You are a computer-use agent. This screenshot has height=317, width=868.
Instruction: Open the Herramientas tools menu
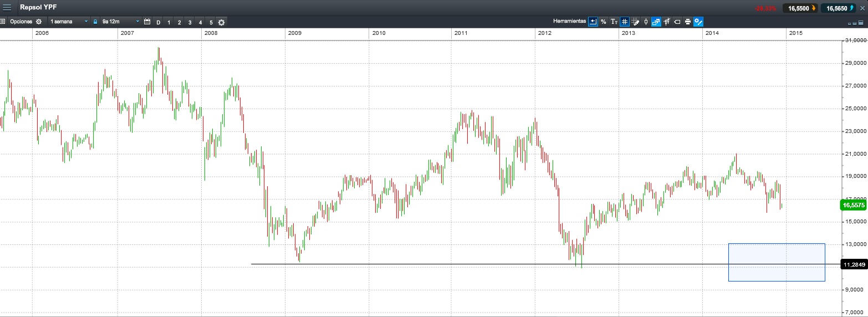pyautogui.click(x=569, y=22)
